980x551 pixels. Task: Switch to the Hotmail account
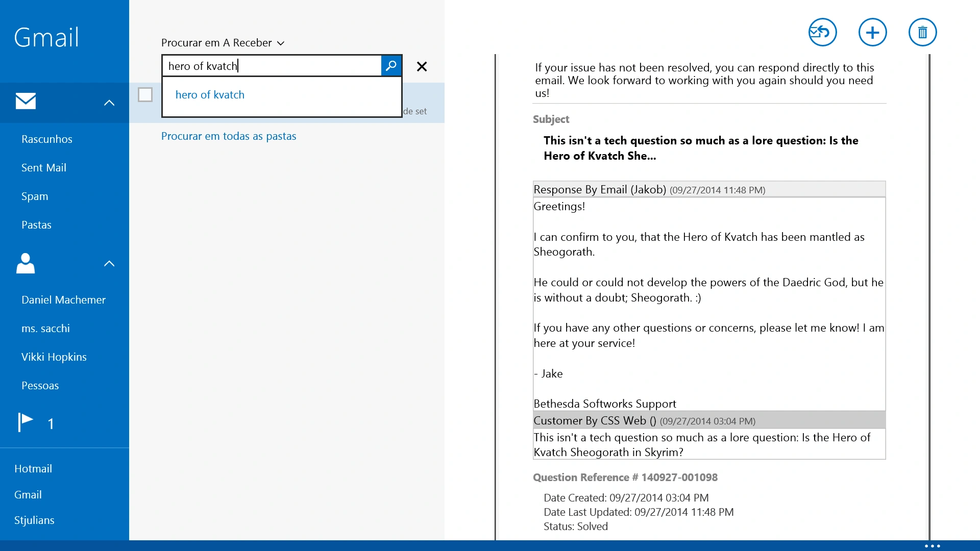coord(33,468)
